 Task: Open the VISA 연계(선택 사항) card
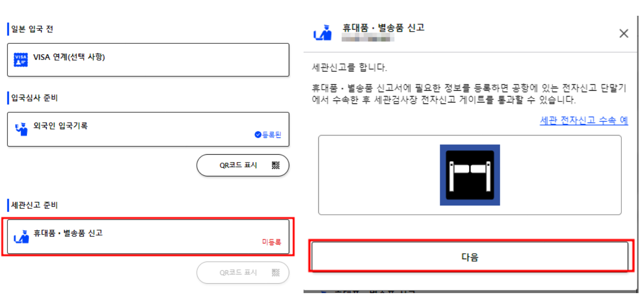tap(148, 60)
